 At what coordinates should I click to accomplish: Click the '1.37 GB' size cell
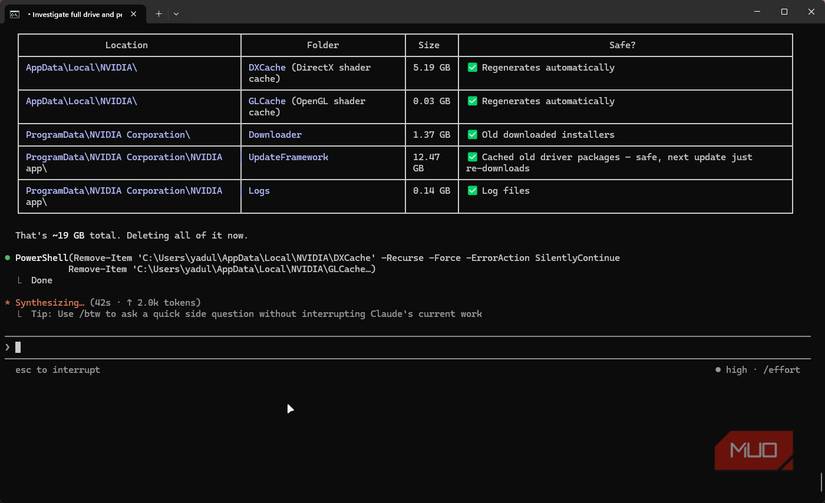coord(431,135)
